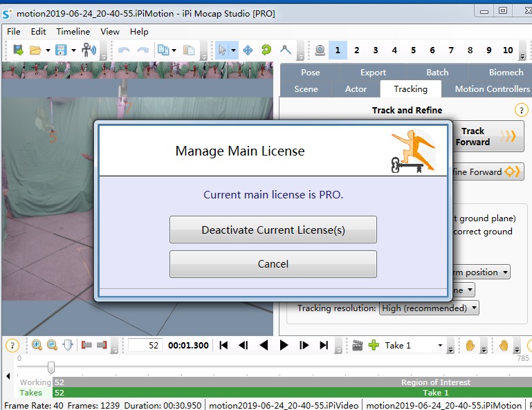
Task: Click the timeline marker shield icon
Action: coord(68,345)
